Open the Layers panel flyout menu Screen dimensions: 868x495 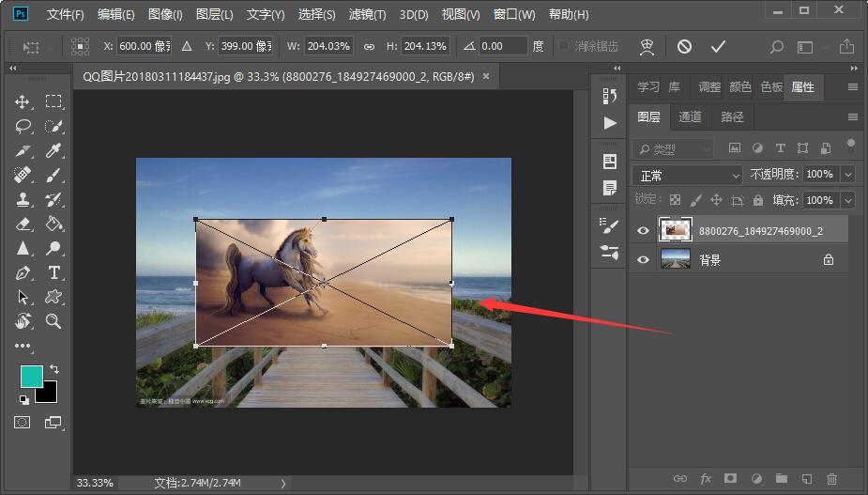pyautogui.click(x=852, y=116)
